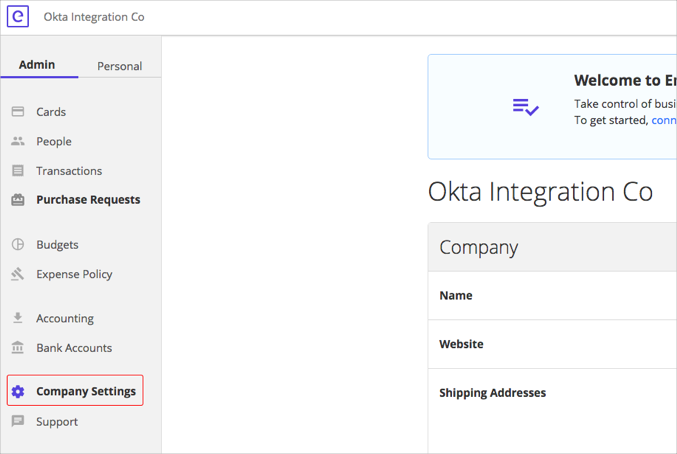The height and width of the screenshot is (454, 677).
Task: Click the Transactions list icon
Action: click(x=18, y=171)
